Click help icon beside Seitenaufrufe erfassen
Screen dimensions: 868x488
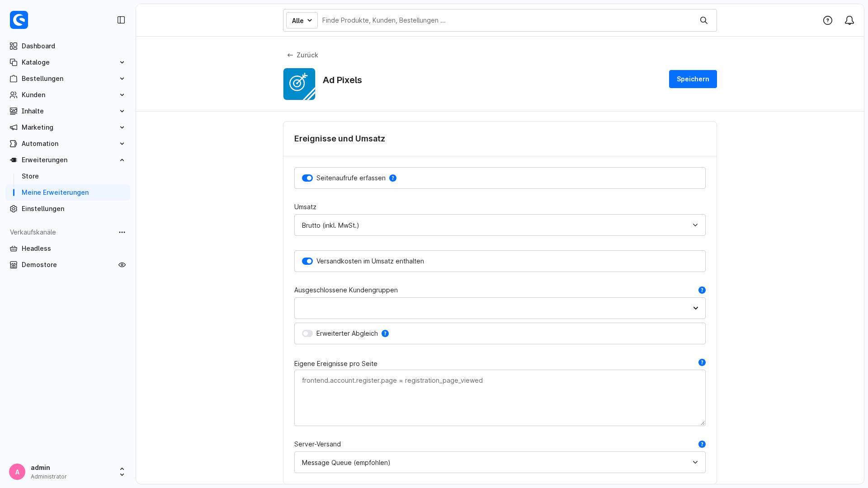(393, 178)
